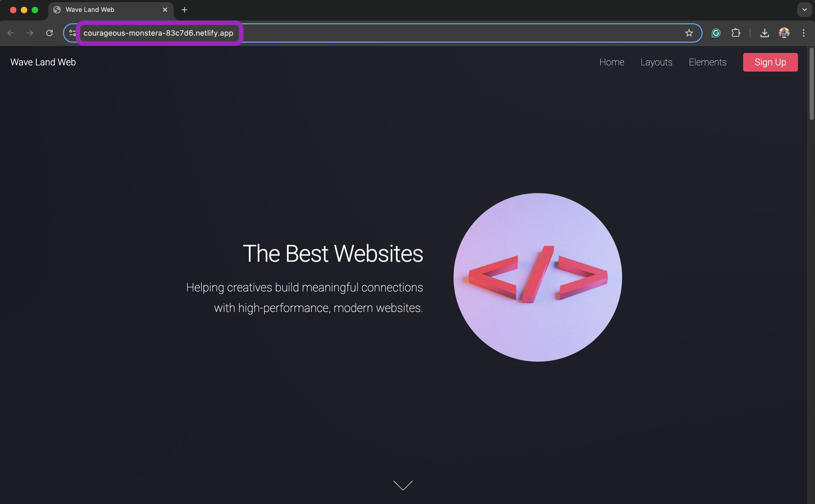Image resolution: width=815 pixels, height=504 pixels.
Task: Click the browser forward navigation arrow
Action: 30,33
